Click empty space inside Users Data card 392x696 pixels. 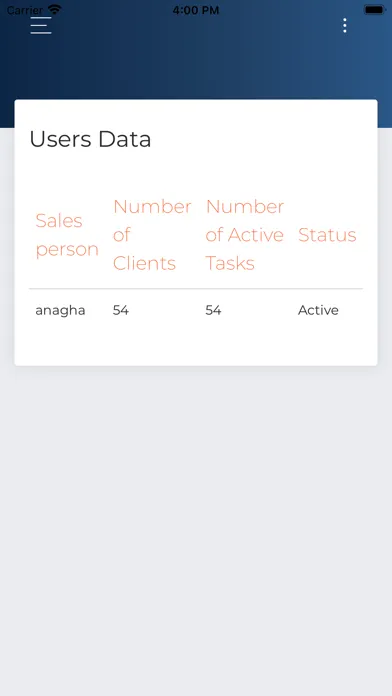pyautogui.click(x=196, y=346)
